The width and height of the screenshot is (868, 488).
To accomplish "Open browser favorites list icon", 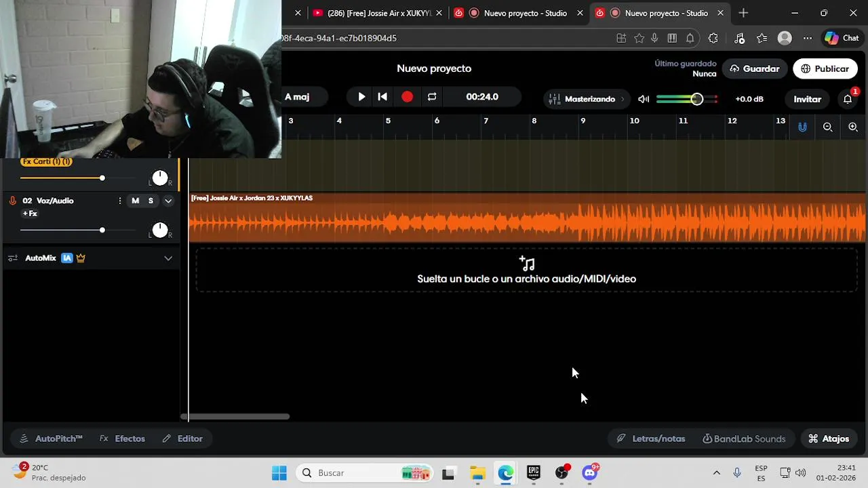I will 762,38.
